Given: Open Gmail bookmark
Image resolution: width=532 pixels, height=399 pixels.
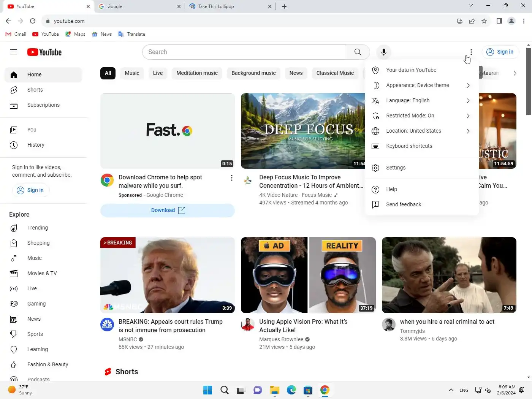Looking at the screenshot, I should (16, 34).
